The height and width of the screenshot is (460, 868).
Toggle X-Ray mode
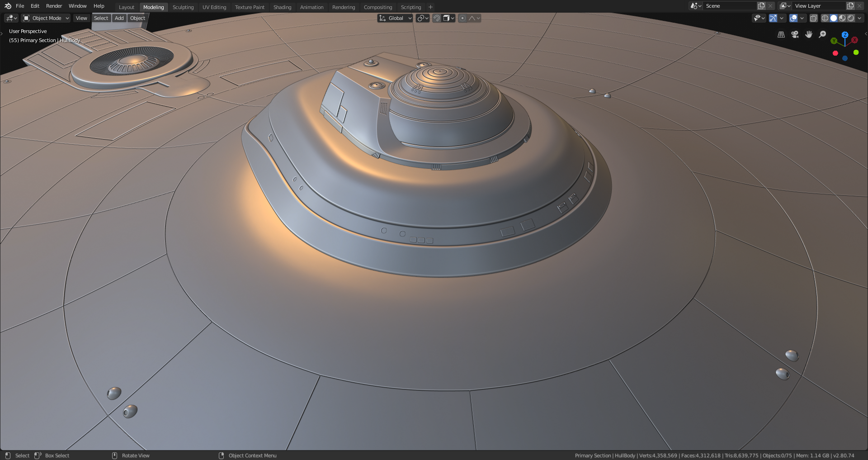click(813, 18)
